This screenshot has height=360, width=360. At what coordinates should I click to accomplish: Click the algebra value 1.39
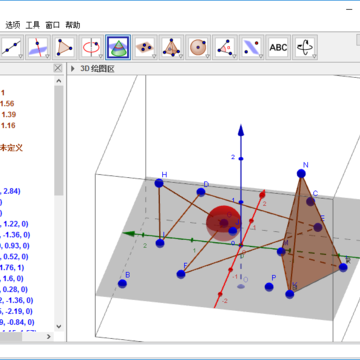[9, 114]
